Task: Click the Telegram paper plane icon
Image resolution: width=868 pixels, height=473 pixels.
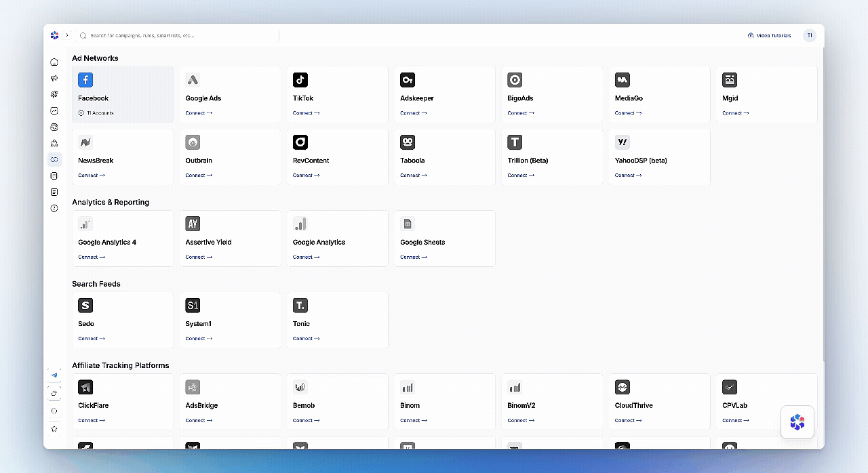Action: coord(54,375)
